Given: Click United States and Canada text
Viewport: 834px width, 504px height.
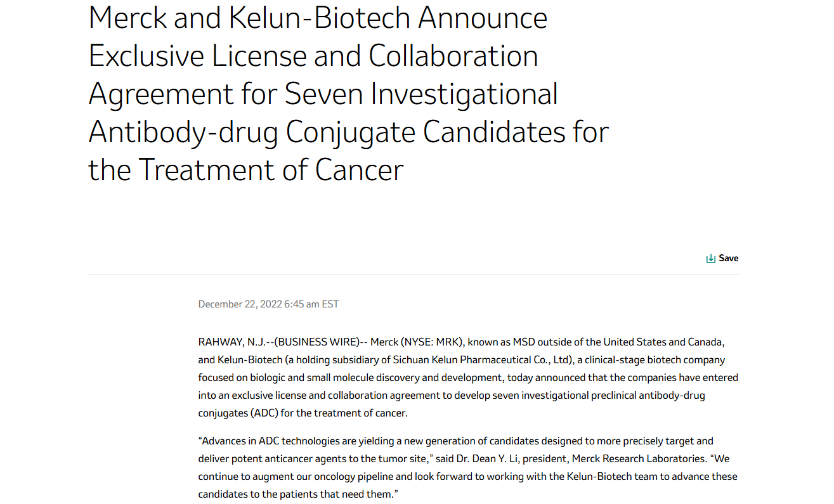Looking at the screenshot, I should [663, 342].
